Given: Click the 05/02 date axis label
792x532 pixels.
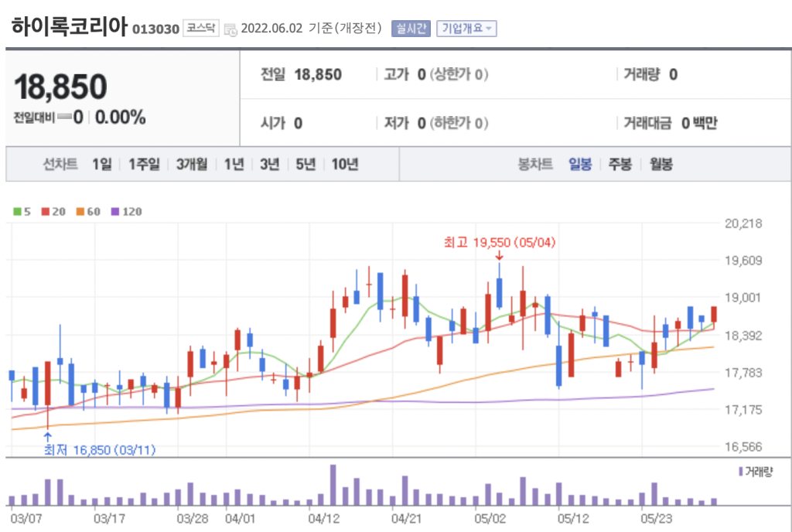Looking at the screenshot, I should pyautogui.click(x=490, y=518).
